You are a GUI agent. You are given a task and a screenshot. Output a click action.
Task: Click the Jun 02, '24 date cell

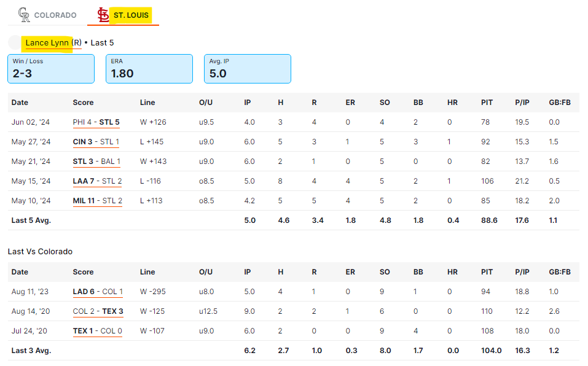point(31,122)
